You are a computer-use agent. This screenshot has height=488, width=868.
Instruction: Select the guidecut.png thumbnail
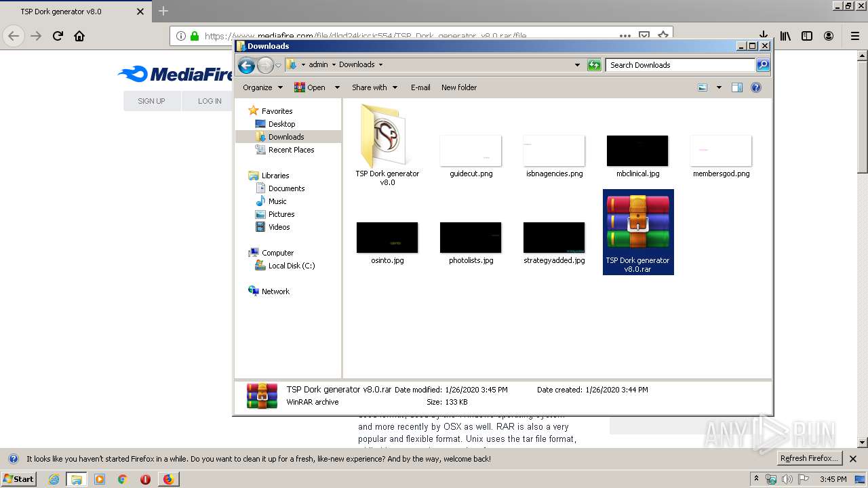[x=471, y=156]
